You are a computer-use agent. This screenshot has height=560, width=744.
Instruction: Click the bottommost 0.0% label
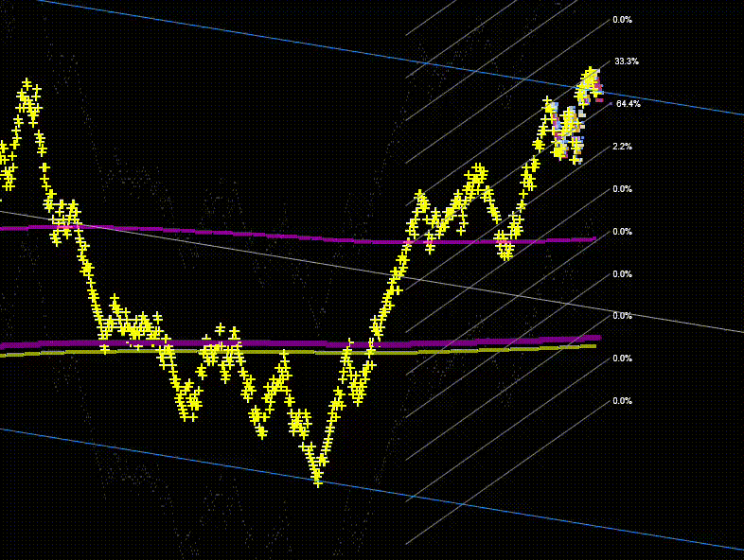pos(622,401)
